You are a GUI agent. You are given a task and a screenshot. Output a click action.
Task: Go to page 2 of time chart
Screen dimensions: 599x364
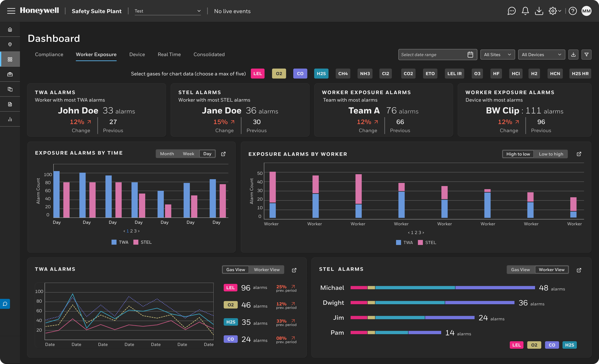pos(131,231)
